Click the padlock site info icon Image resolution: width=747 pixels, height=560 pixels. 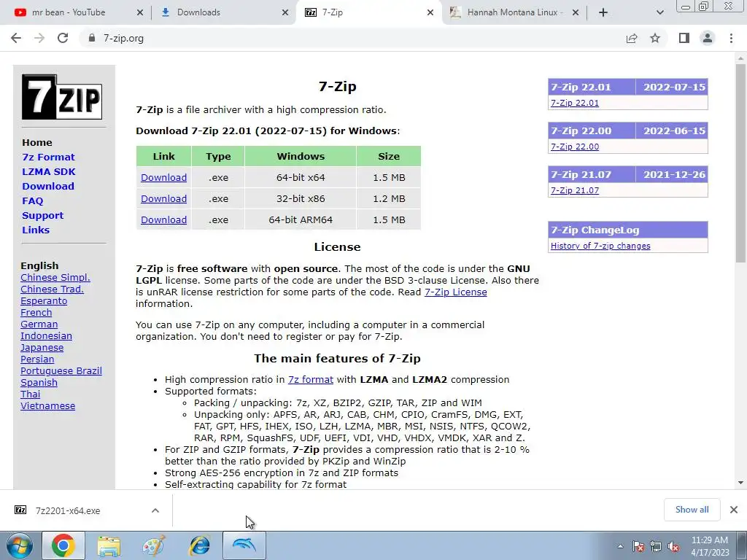tap(91, 38)
